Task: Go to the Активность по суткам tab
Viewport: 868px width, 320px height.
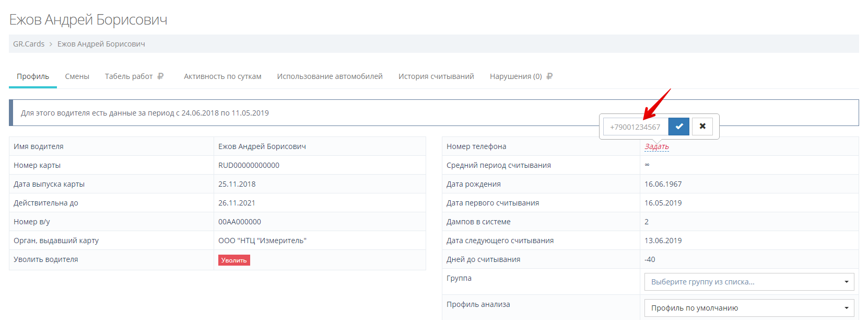Action: (x=222, y=76)
